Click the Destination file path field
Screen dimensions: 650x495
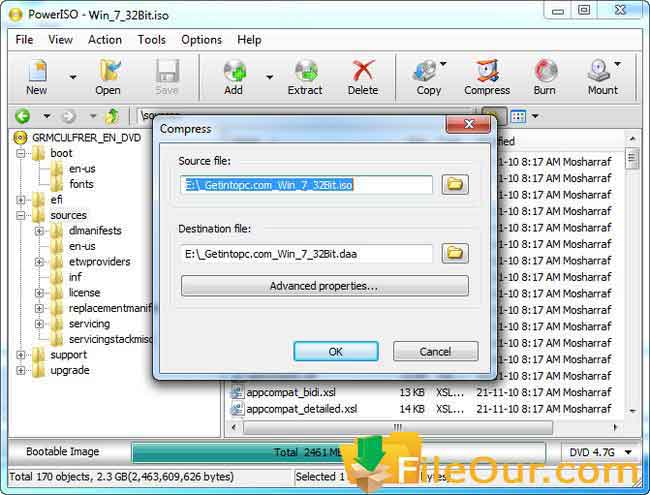point(306,254)
